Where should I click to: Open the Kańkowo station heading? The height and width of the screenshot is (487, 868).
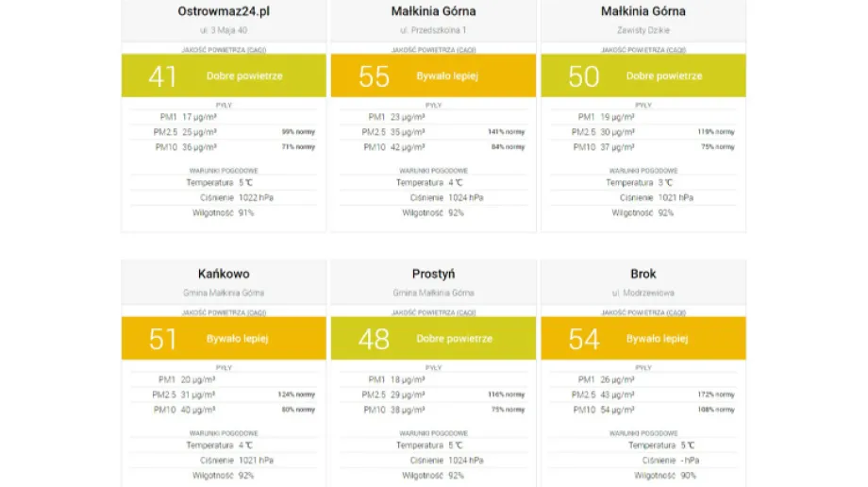[224, 274]
